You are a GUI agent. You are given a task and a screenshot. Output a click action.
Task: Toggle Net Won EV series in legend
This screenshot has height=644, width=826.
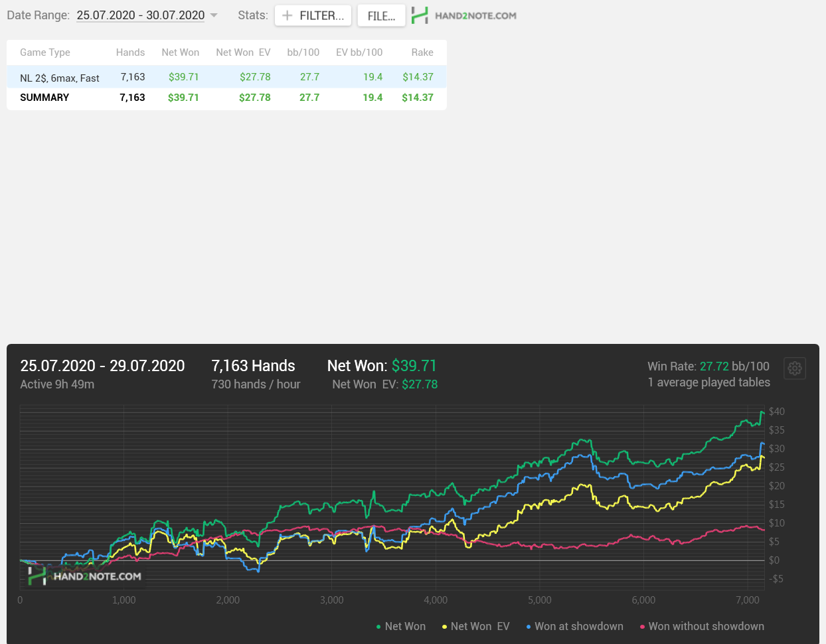(476, 626)
